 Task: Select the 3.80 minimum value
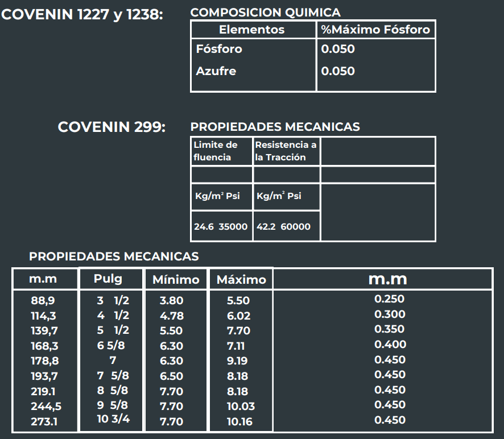pos(171,301)
